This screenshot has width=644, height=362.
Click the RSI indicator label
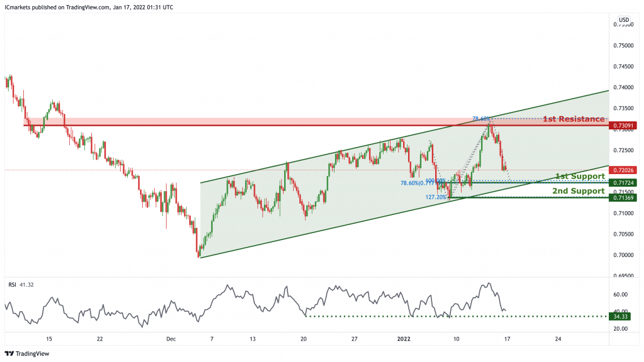click(12, 285)
